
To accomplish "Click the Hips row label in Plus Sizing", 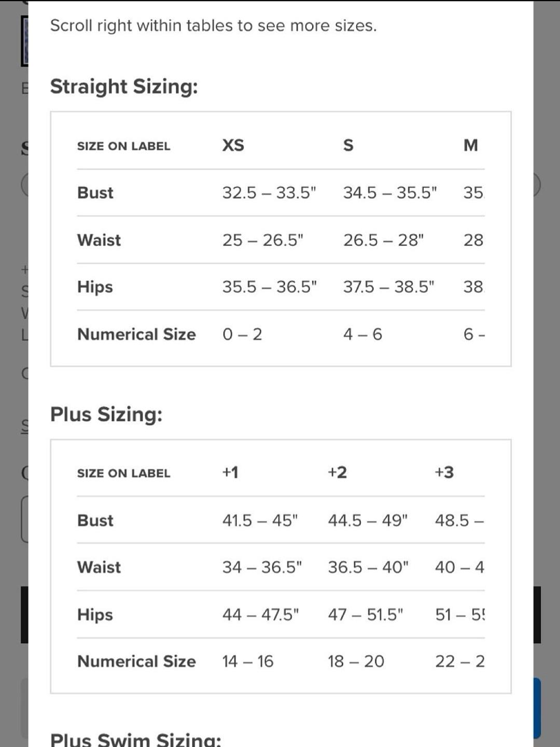I will point(95,615).
